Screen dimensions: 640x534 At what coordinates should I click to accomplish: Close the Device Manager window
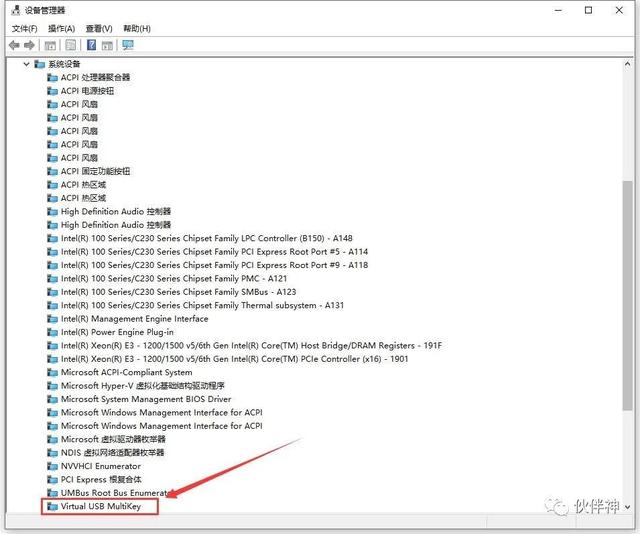click(x=619, y=10)
